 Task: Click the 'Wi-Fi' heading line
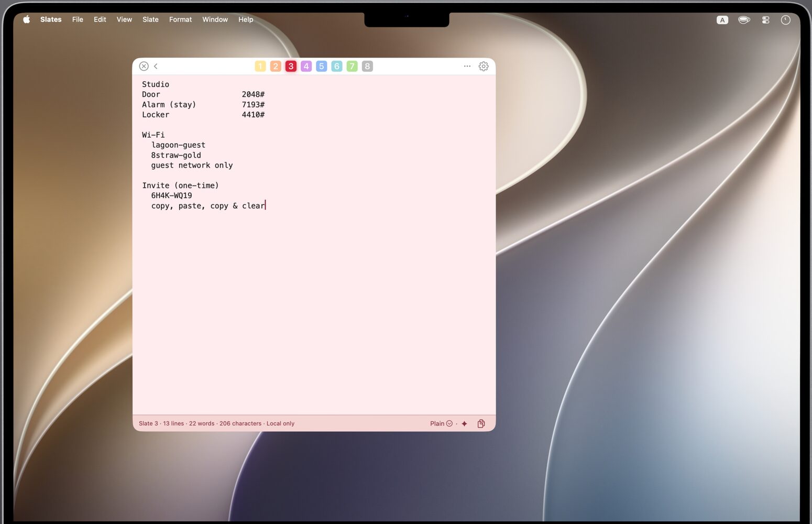point(153,135)
